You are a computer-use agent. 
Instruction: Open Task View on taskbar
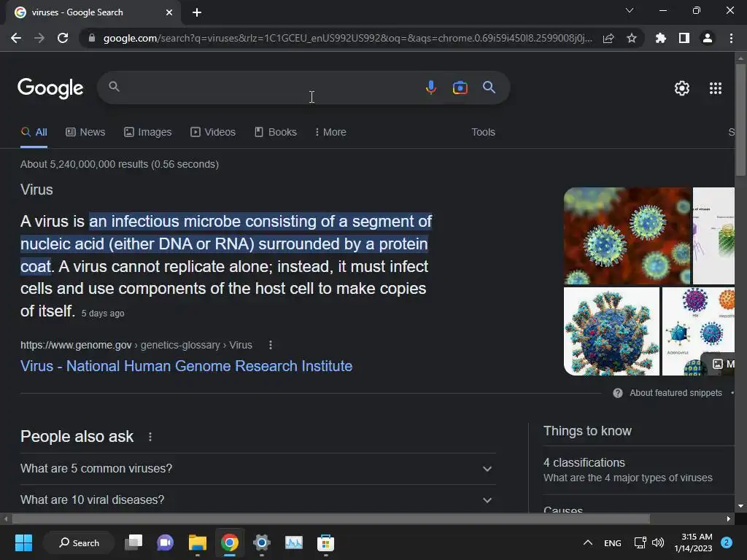click(x=133, y=542)
